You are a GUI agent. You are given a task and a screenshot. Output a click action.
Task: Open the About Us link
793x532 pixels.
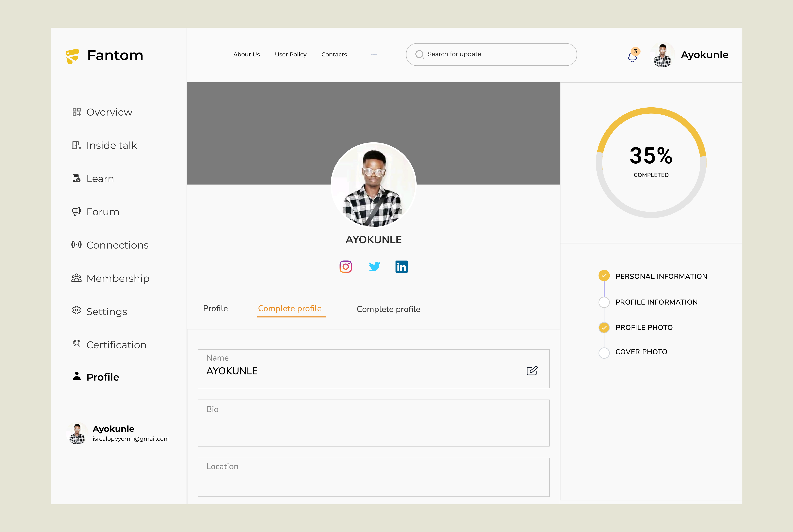246,55
